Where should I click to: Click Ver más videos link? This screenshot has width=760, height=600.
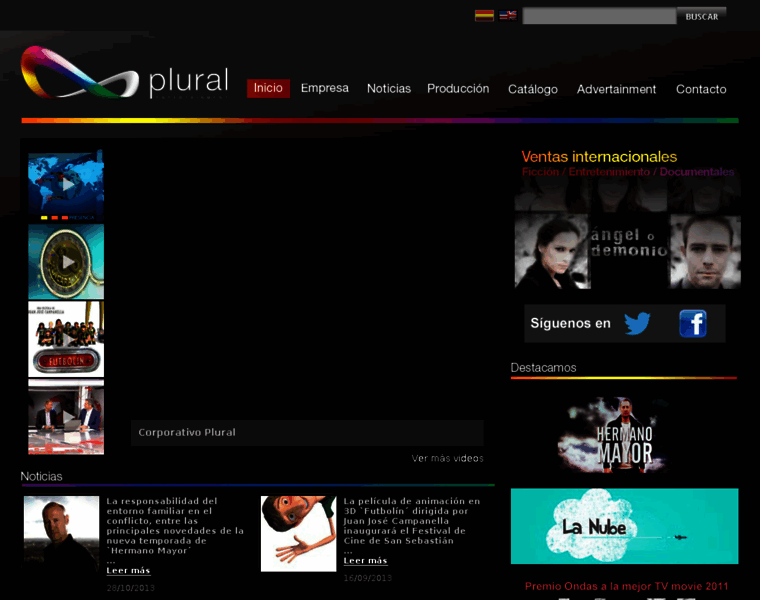click(x=447, y=458)
